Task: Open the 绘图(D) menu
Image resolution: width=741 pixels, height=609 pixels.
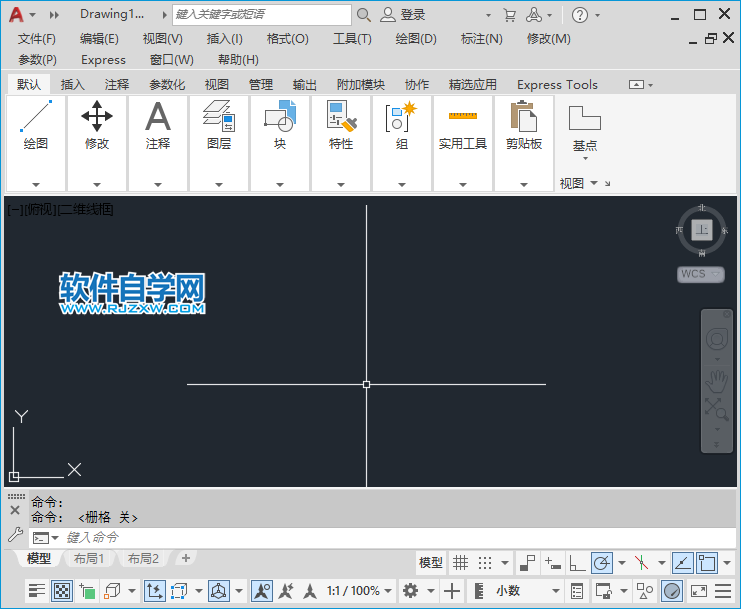Action: (416, 39)
